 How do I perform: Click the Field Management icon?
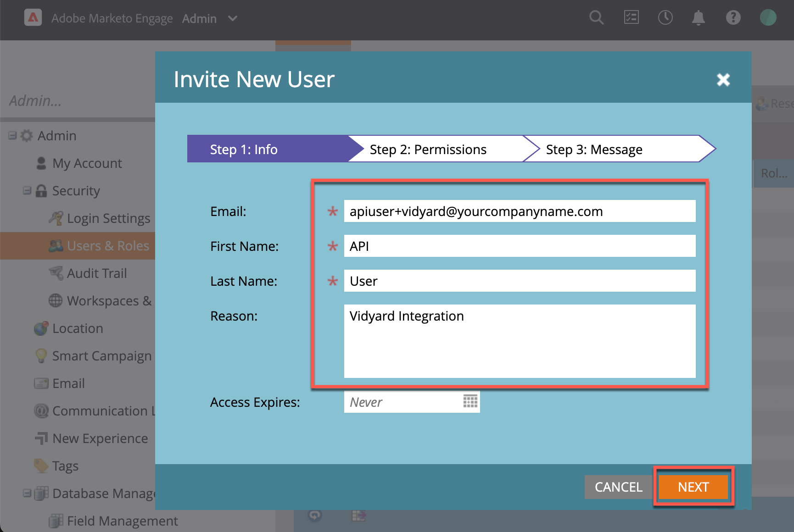point(56,521)
